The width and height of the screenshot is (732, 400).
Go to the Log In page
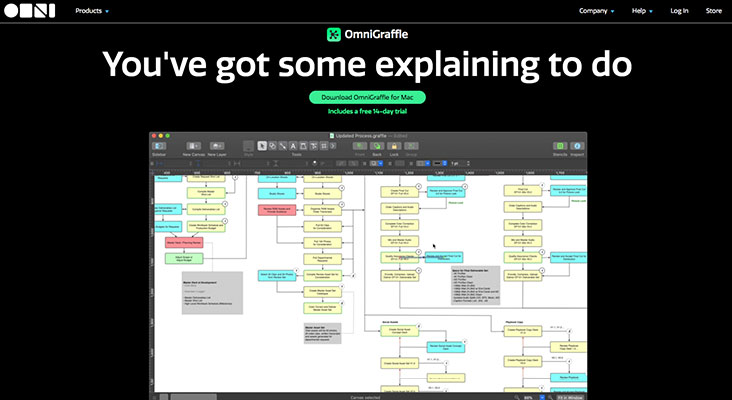[679, 11]
